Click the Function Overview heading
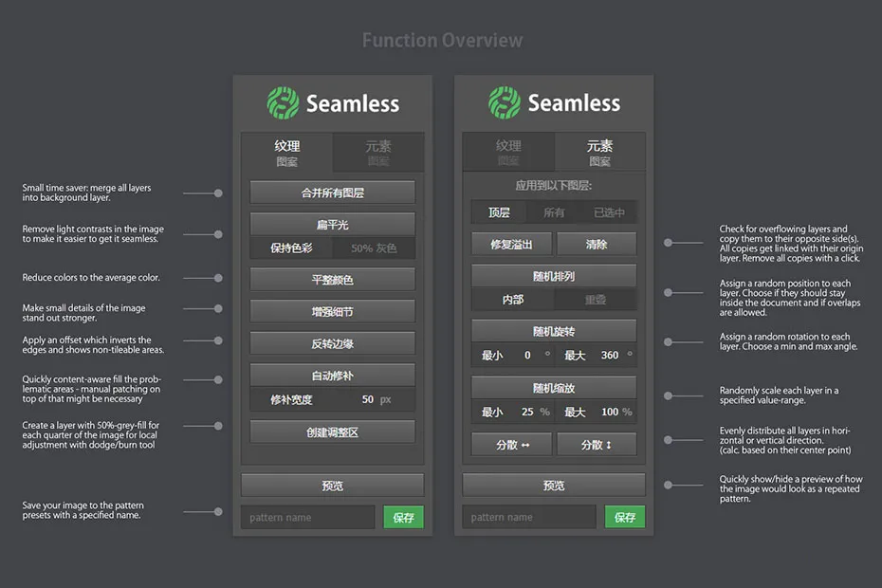Viewport: 882px width, 588px height. [442, 41]
